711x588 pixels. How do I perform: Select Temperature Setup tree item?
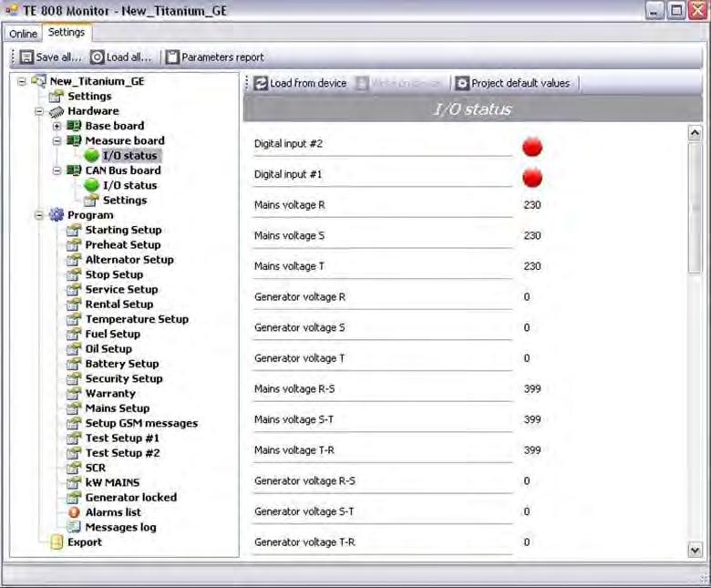137,319
